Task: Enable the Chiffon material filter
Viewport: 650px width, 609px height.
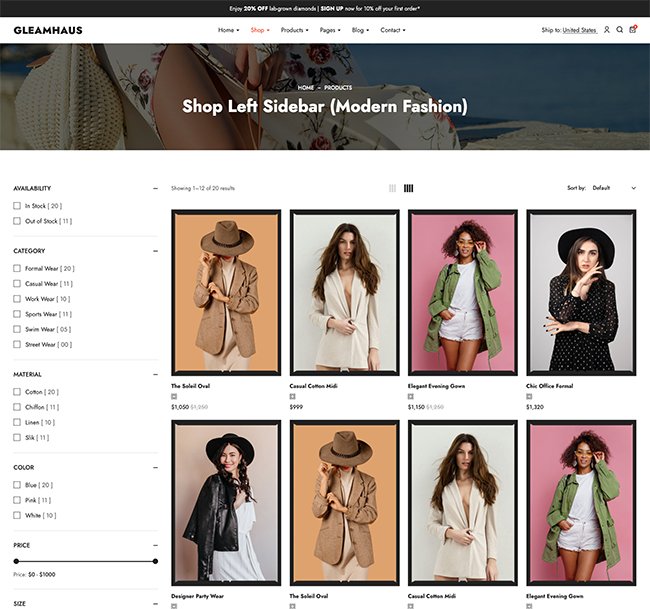Action: click(17, 407)
